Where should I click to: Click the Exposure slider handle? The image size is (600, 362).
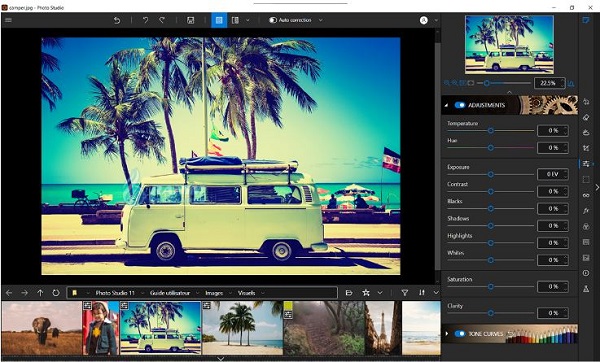(x=491, y=174)
